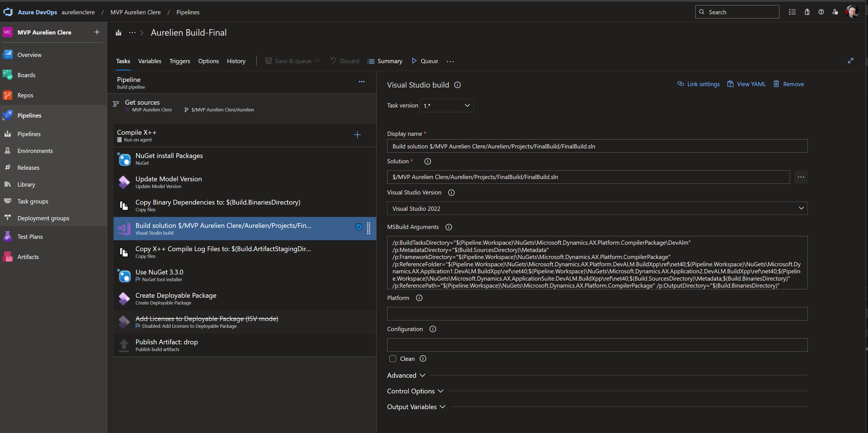Click the drag handle on Build solution task
This screenshot has height=433, width=868.
pyautogui.click(x=369, y=228)
